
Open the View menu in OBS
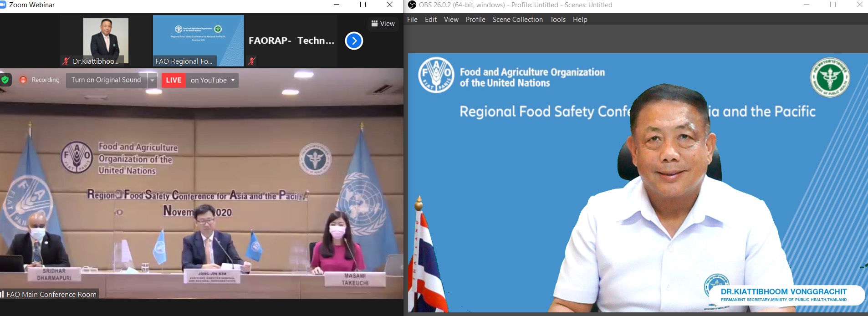451,20
